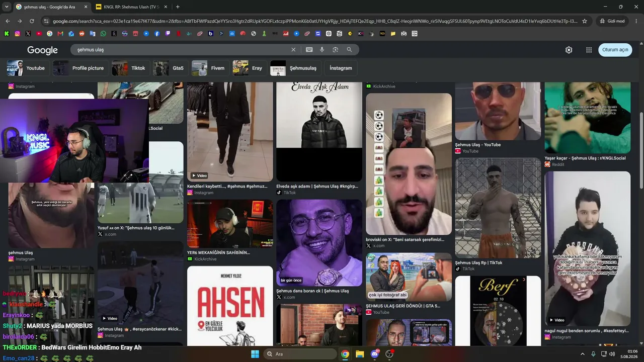Go back to the previous page
This screenshot has height=362, width=644.
(x=8, y=21)
